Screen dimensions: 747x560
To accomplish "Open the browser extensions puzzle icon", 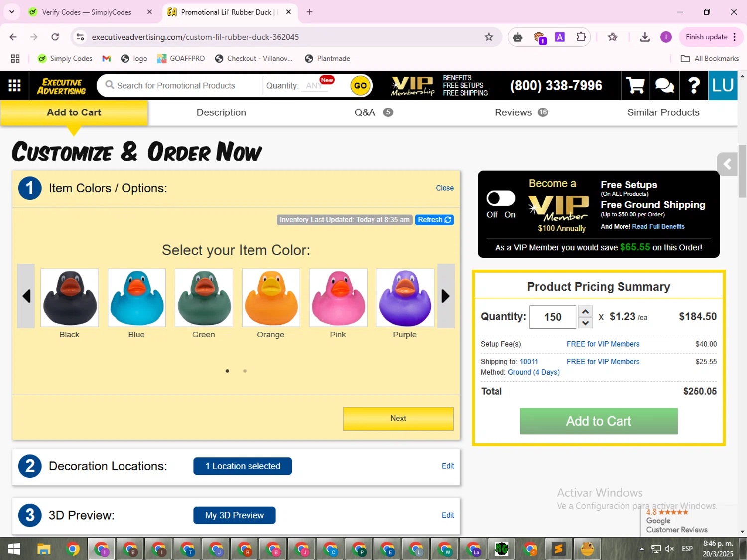I will 581,37.
